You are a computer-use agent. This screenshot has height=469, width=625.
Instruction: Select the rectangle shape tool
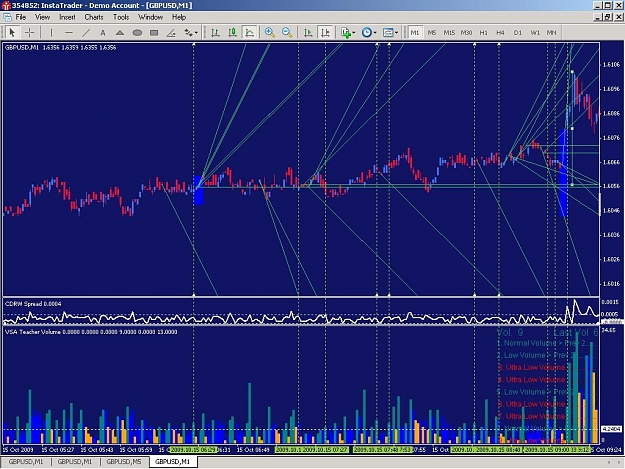pos(154,32)
